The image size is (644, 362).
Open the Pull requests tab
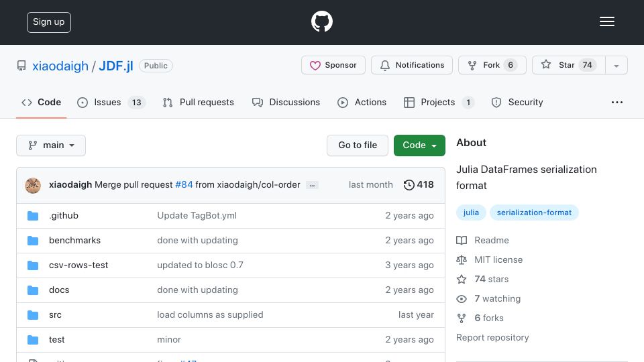(198, 102)
